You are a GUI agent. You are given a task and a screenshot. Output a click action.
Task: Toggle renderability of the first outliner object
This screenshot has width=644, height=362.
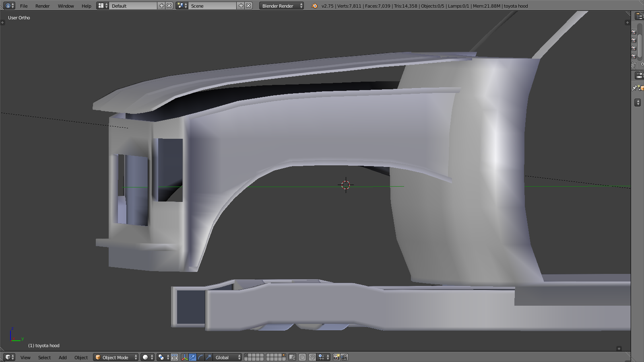coord(634,33)
